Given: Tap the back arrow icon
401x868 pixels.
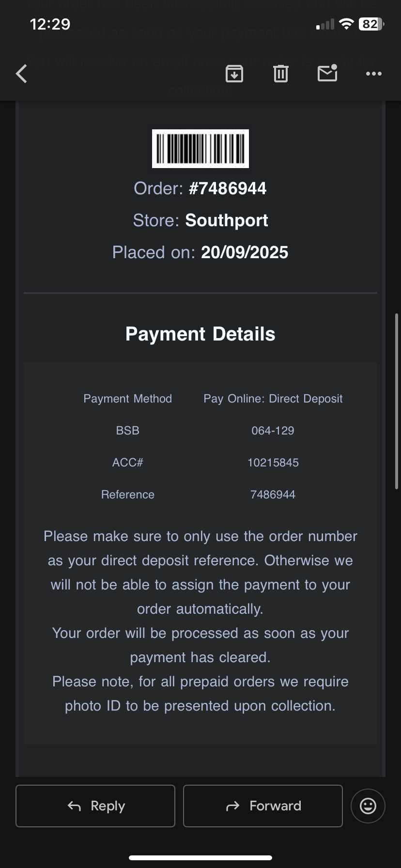Looking at the screenshot, I should 22,74.
